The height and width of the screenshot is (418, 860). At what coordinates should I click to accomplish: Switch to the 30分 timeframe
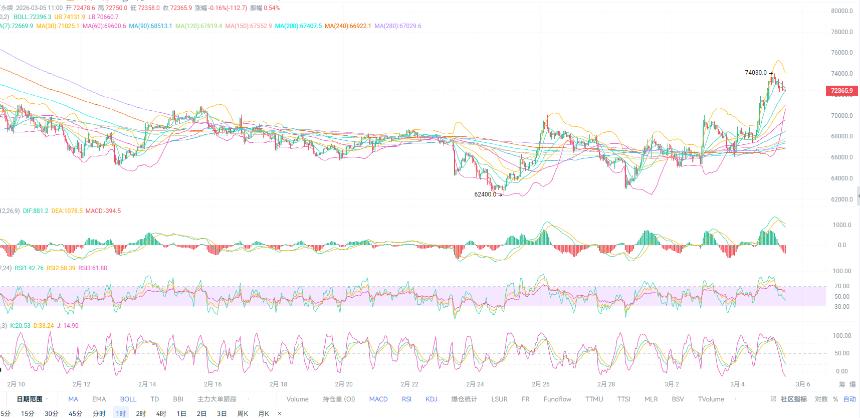[51, 413]
